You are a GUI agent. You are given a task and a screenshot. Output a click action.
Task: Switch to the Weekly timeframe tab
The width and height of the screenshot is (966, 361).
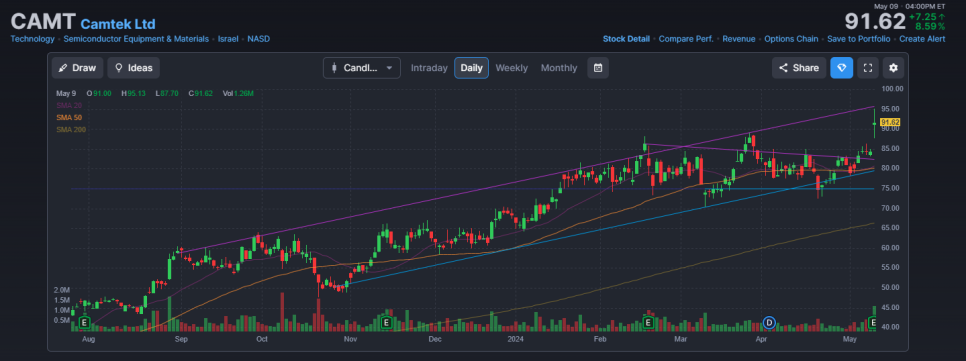click(x=511, y=68)
